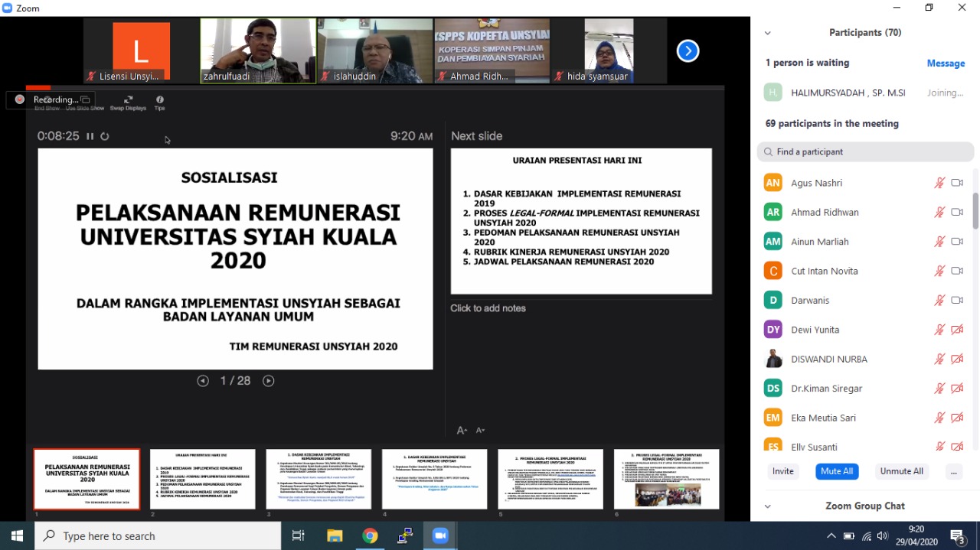This screenshot has height=550, width=980.
Task: Click the Swap Displays icon
Action: click(x=128, y=100)
